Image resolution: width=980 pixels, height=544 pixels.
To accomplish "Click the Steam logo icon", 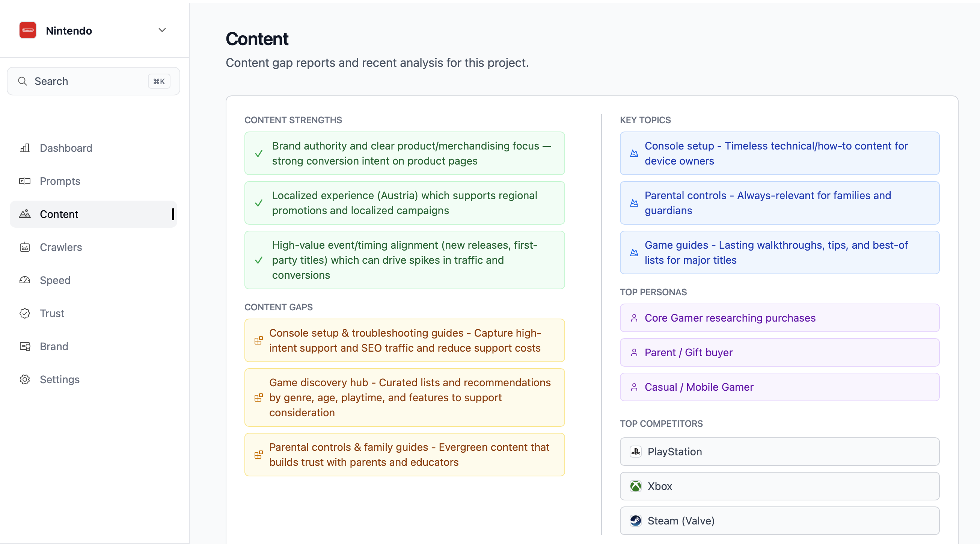I will 635,521.
